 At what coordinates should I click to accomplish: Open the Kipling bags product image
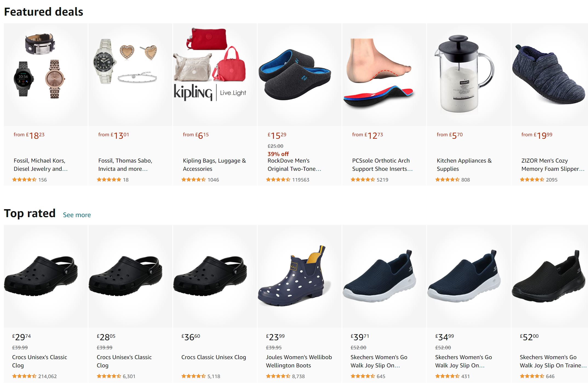[215, 75]
